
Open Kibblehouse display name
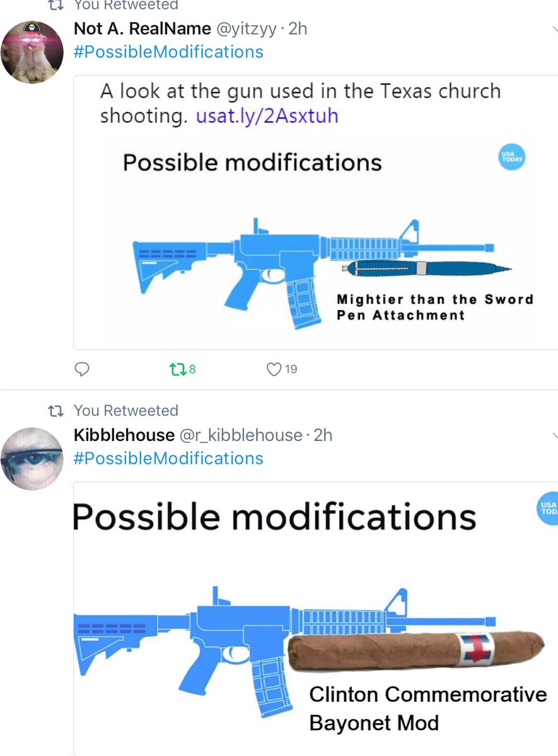(x=124, y=435)
